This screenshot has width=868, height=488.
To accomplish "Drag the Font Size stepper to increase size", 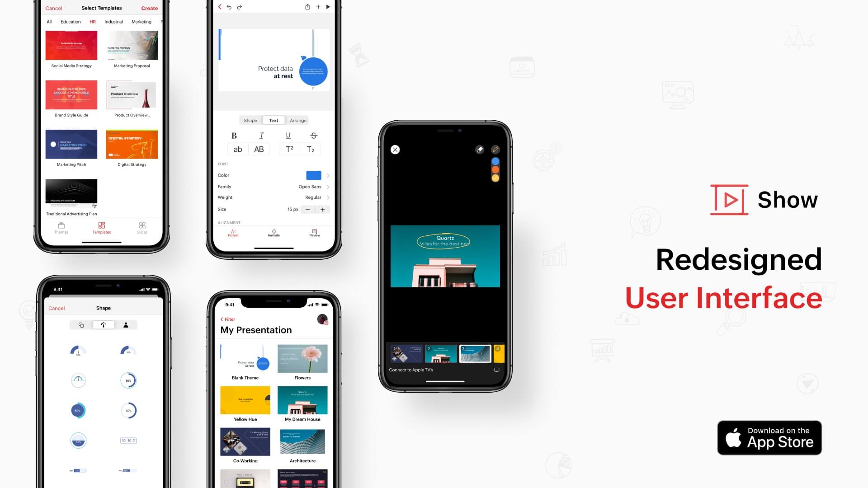I will coord(322,209).
